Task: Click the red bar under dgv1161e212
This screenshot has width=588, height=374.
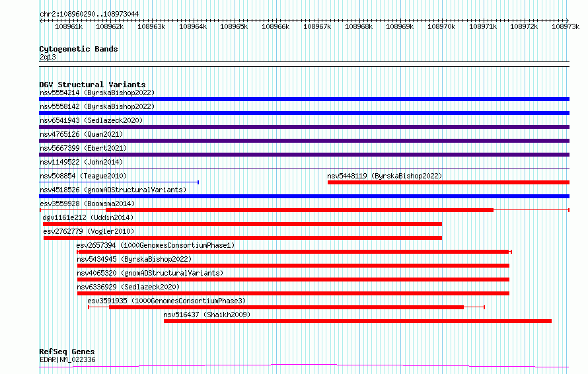Action: coord(242,224)
